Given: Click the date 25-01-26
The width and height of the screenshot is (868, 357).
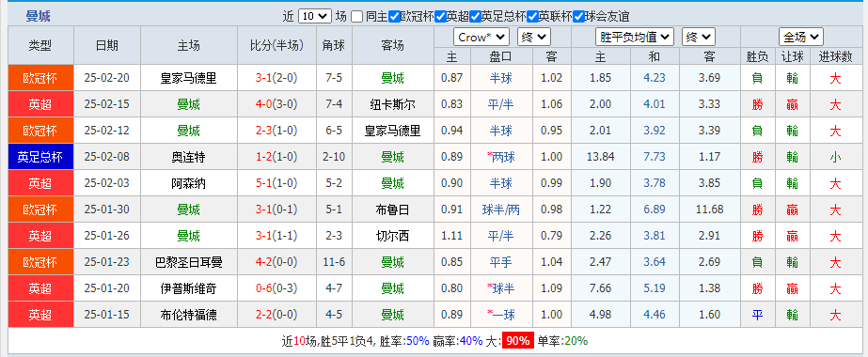Looking at the screenshot, I should click(x=107, y=236).
